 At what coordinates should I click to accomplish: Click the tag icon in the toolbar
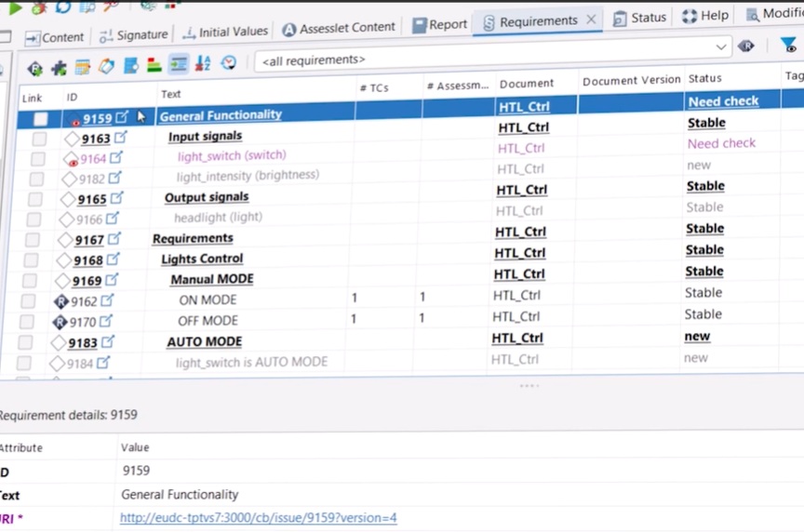[107, 66]
